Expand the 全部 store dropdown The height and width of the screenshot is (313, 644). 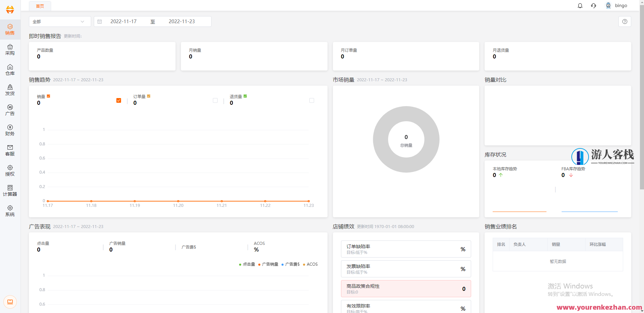[x=60, y=21]
